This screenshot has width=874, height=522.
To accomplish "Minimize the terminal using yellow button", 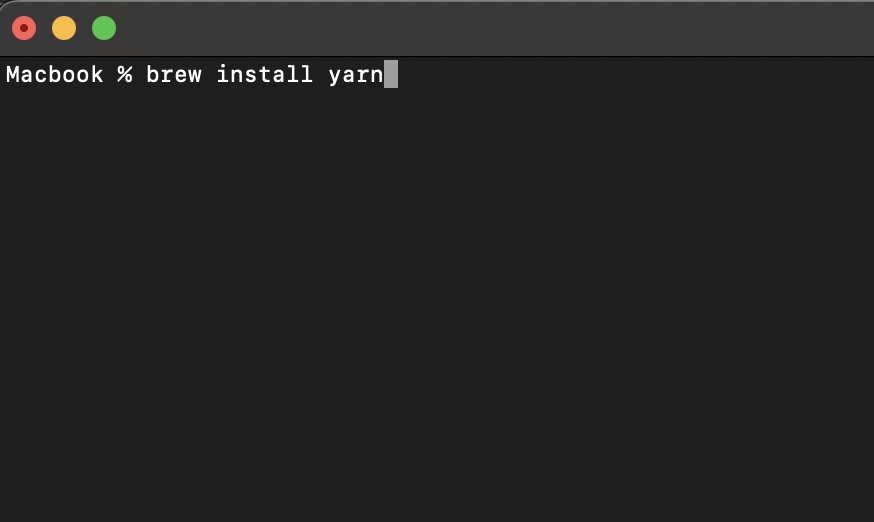I will tap(64, 28).
